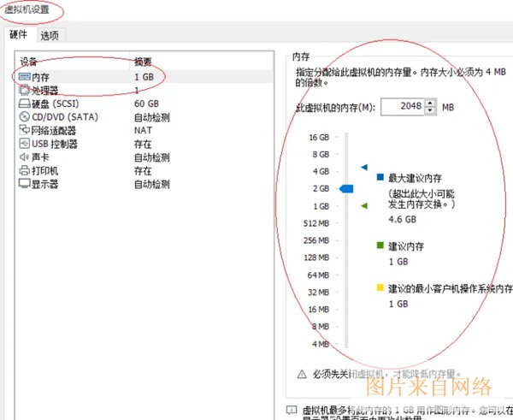The height and width of the screenshot is (420, 513).
Task: Click the 存在 summary for USB 控制器
Action: point(143,144)
